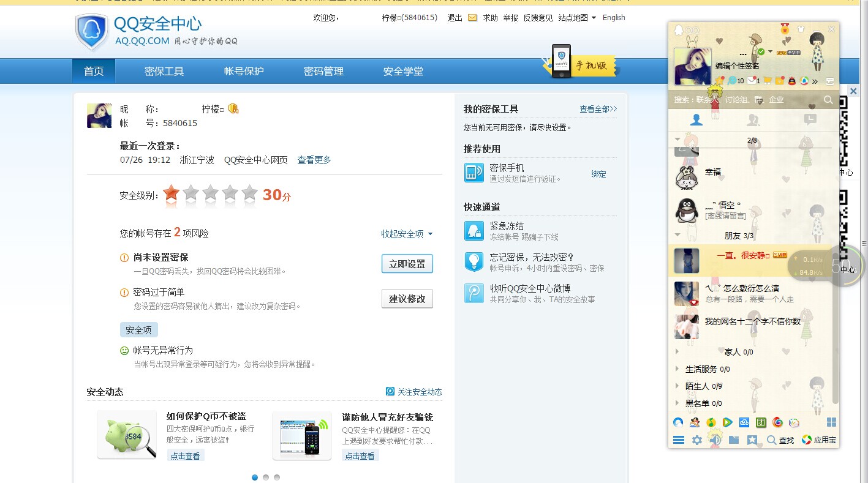The height and width of the screenshot is (483, 868).
Task: Open the green calendar icon in QQ app bar
Action: [x=761, y=422]
